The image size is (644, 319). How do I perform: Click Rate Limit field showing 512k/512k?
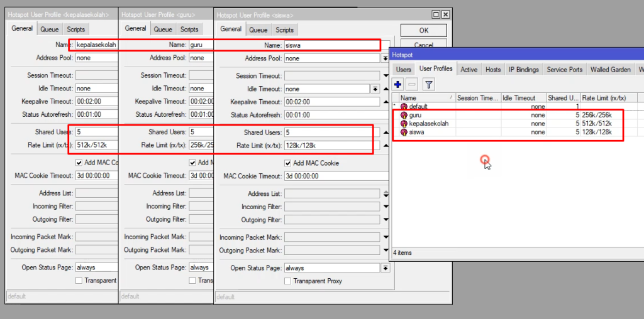pos(97,145)
